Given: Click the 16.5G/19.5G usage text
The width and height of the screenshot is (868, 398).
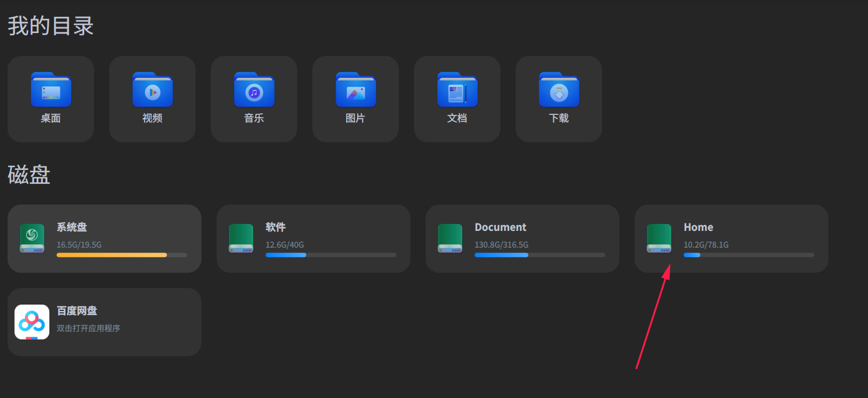Looking at the screenshot, I should click(79, 245).
